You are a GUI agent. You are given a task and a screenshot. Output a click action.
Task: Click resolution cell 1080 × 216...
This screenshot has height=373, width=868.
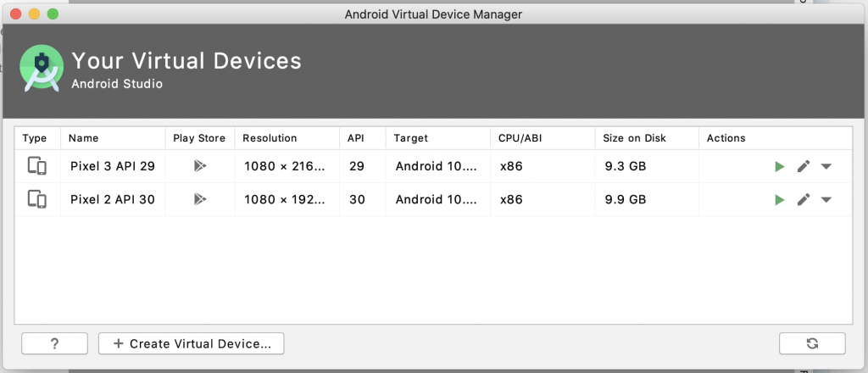point(287,166)
